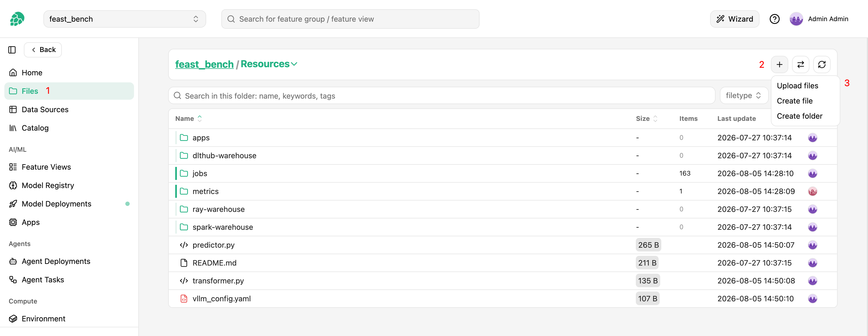Click the owner avatar in README.md row
The image size is (868, 336).
pos(812,263)
